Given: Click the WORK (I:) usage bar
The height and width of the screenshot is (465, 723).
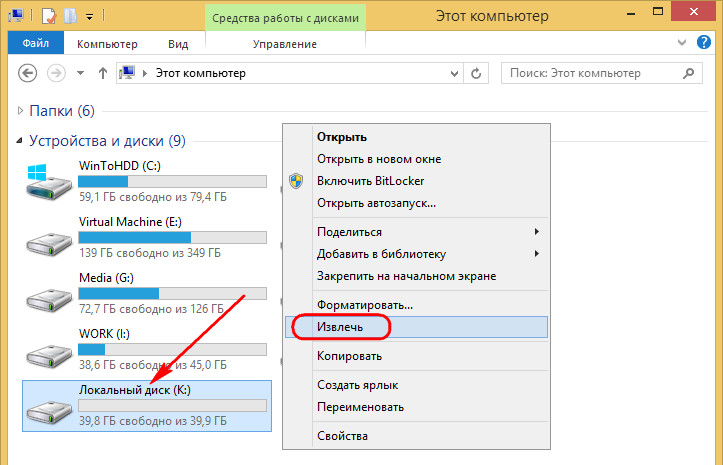Looking at the screenshot, I should tap(172, 350).
